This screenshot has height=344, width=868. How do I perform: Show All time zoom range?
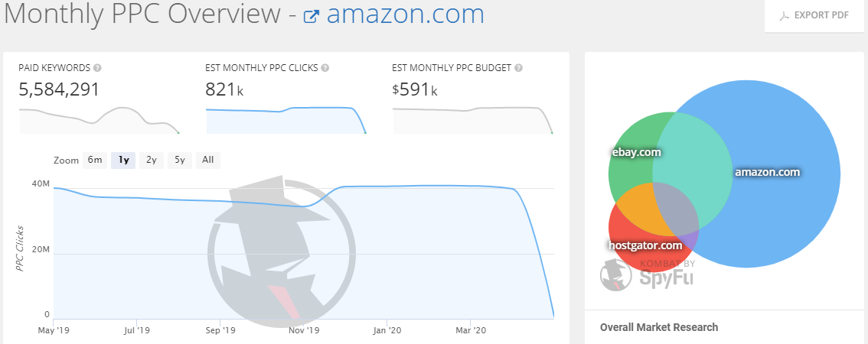pyautogui.click(x=207, y=161)
